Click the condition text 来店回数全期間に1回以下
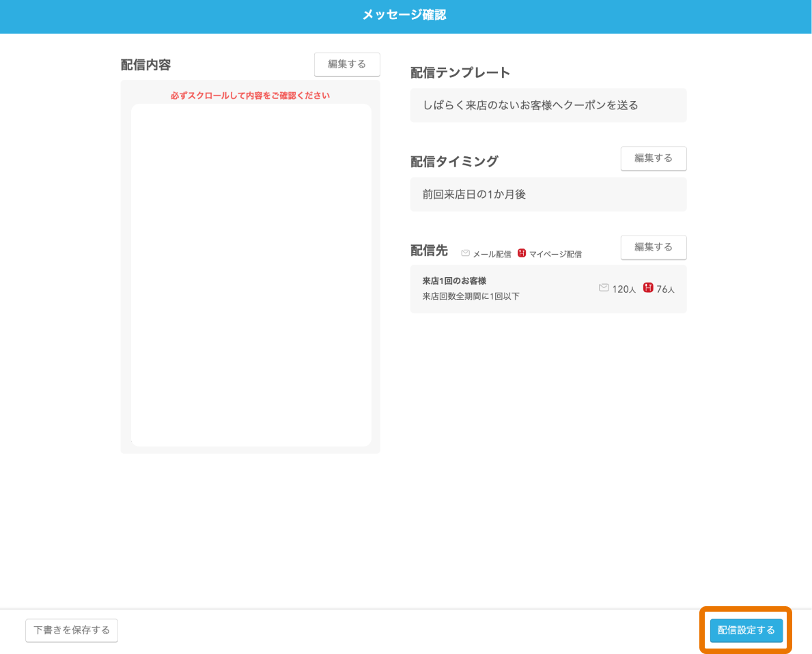The image size is (812, 654). (x=471, y=296)
